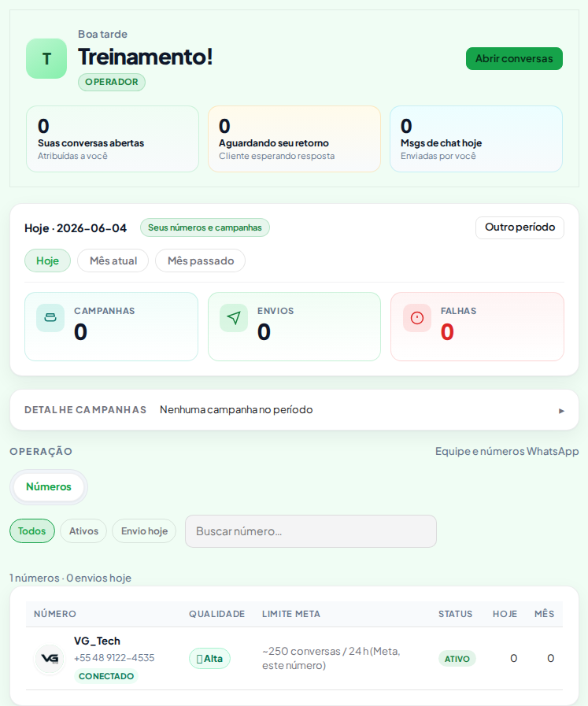Click the ~250 conversas / 24h limit text
Image resolution: width=588 pixels, height=706 pixels.
[331, 658]
